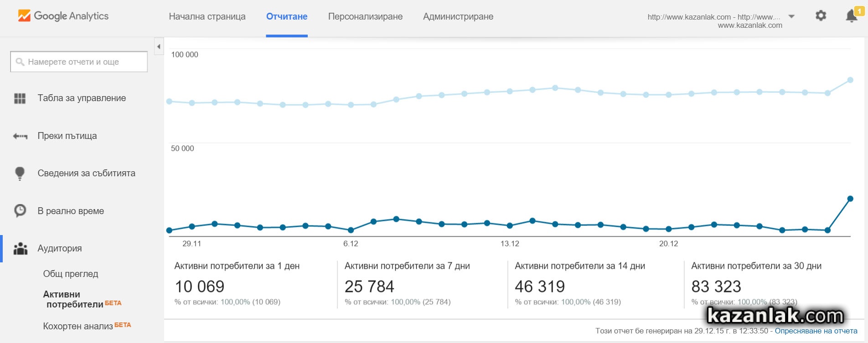Click the Google Analytics logo

pyautogui.click(x=63, y=16)
